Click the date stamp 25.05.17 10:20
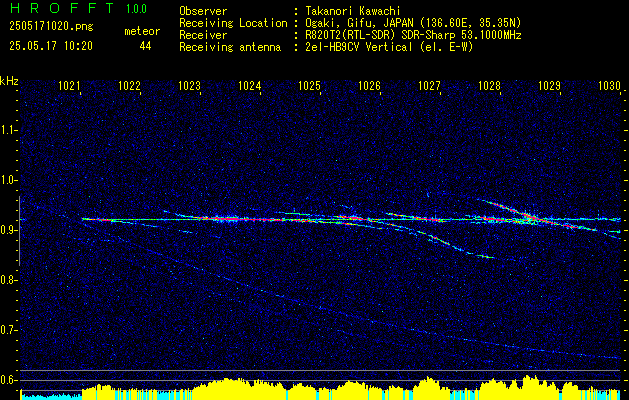The height and width of the screenshot is (400, 629). [51, 46]
